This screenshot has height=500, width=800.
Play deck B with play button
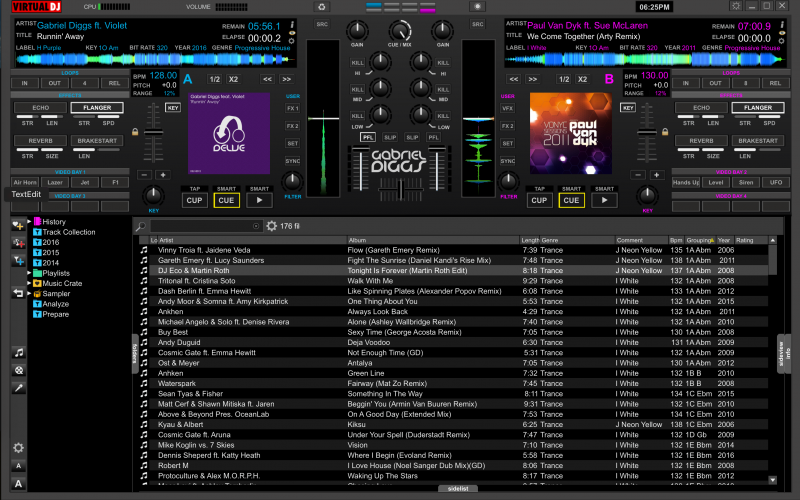tap(604, 201)
